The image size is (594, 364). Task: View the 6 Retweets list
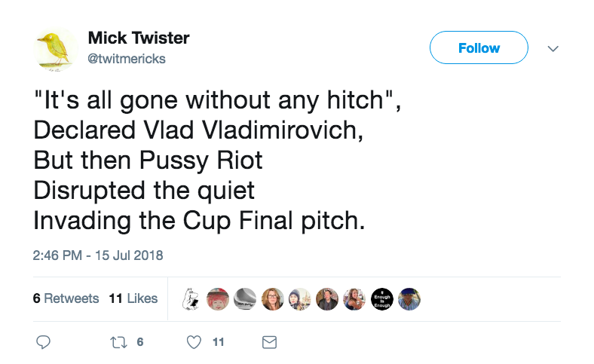pyautogui.click(x=66, y=298)
